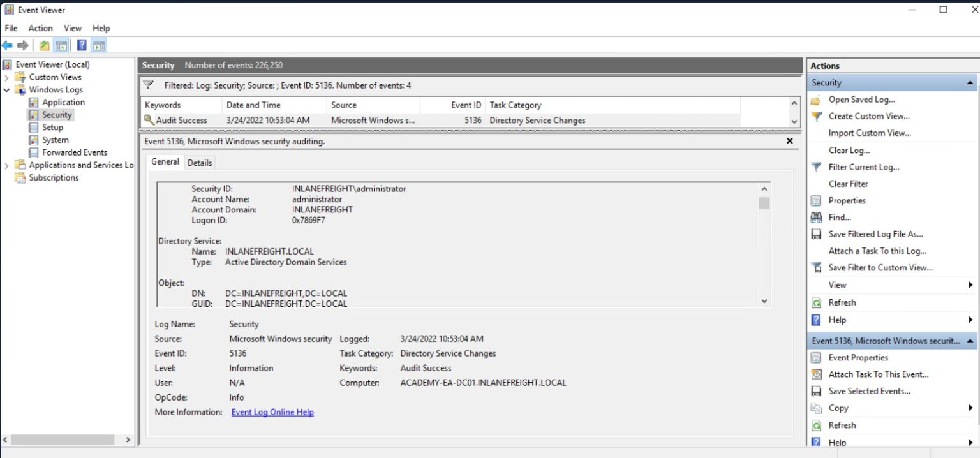The height and width of the screenshot is (458, 980).
Task: Click the Find binoculars icon in Actions
Action: coord(816,218)
